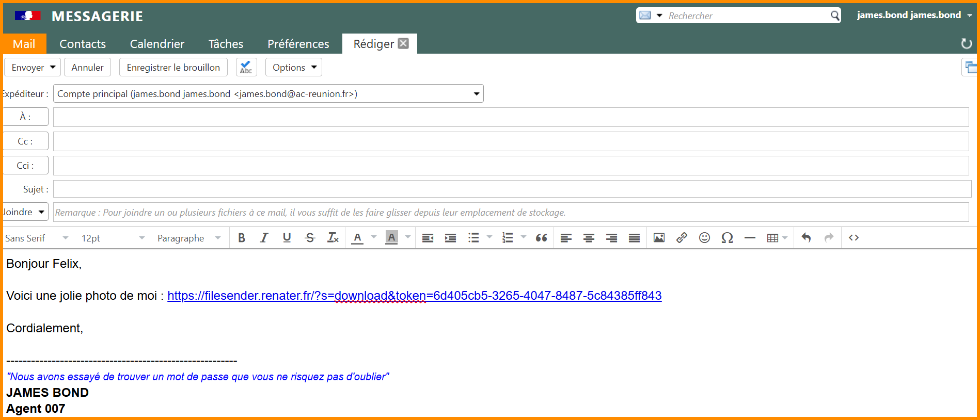This screenshot has width=980, height=420.
Task: Pick the text background color swatch
Action: click(x=392, y=238)
